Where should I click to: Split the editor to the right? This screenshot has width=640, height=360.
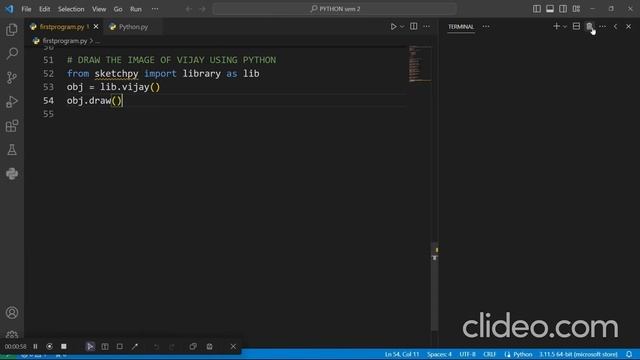[413, 27]
